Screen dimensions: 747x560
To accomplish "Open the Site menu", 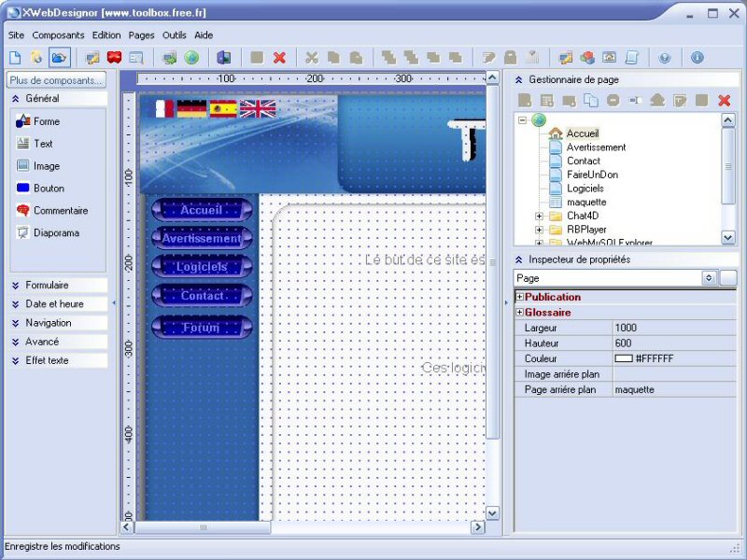I will click(16, 35).
